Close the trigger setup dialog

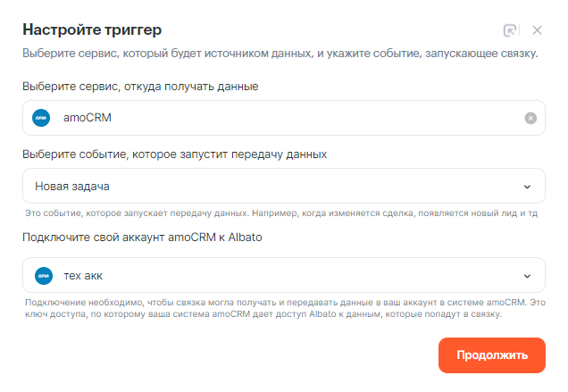tap(538, 29)
